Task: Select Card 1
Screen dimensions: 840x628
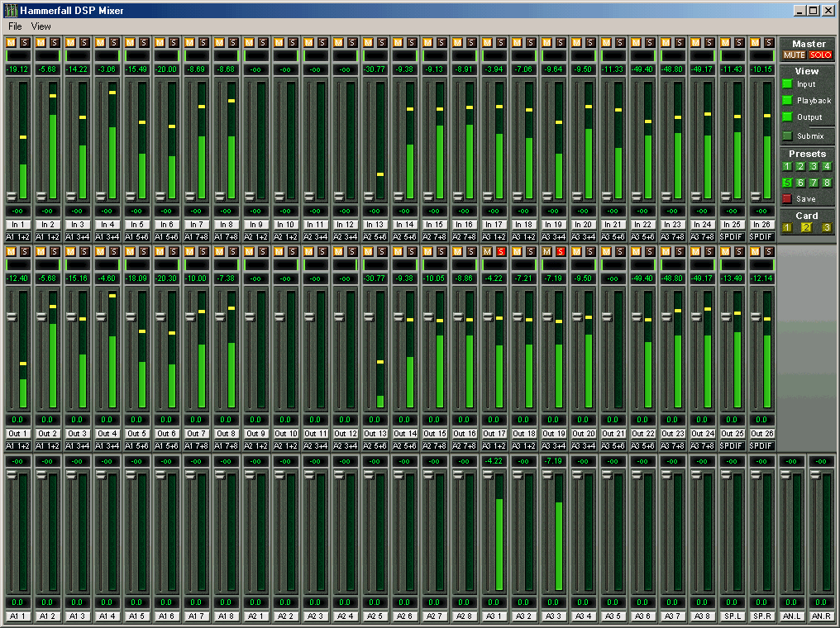Action: pyautogui.click(x=787, y=227)
